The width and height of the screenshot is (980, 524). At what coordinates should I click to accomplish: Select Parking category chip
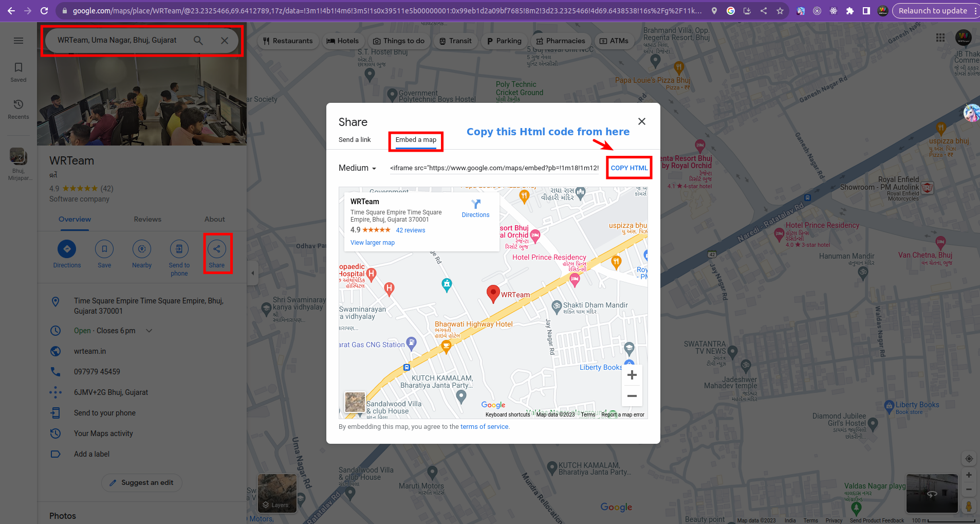pos(504,41)
